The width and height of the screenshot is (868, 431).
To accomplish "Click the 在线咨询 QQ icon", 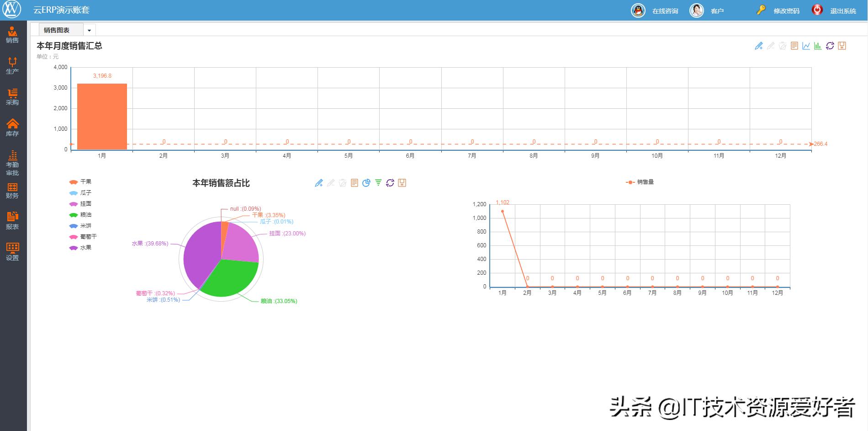I will [x=639, y=10].
